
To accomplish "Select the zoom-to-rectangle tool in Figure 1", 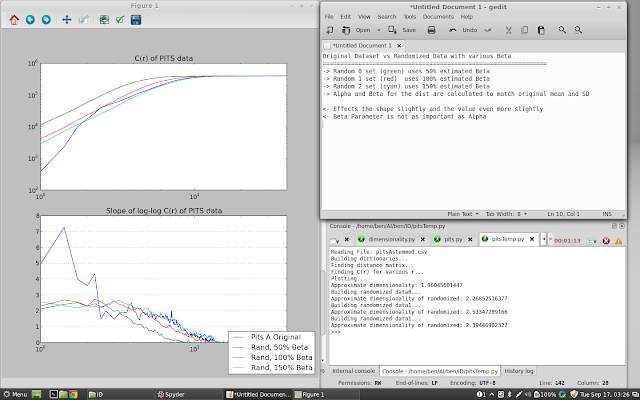I will 83,20.
